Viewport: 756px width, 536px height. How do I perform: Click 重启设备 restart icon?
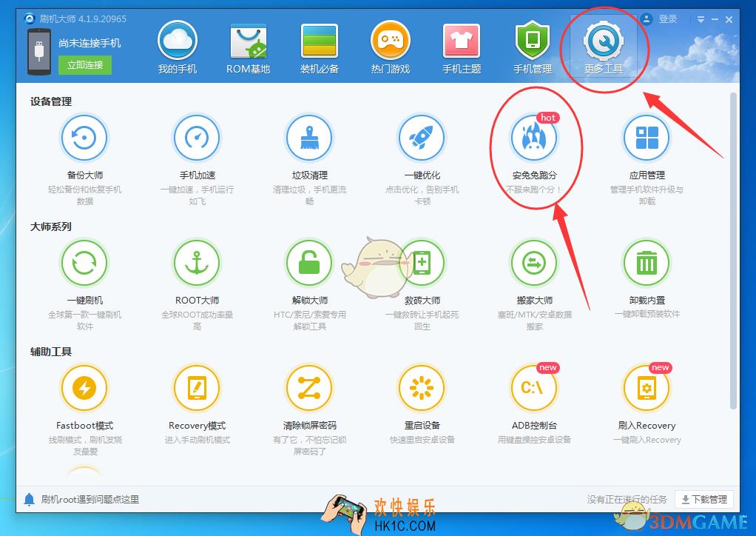pos(422,388)
